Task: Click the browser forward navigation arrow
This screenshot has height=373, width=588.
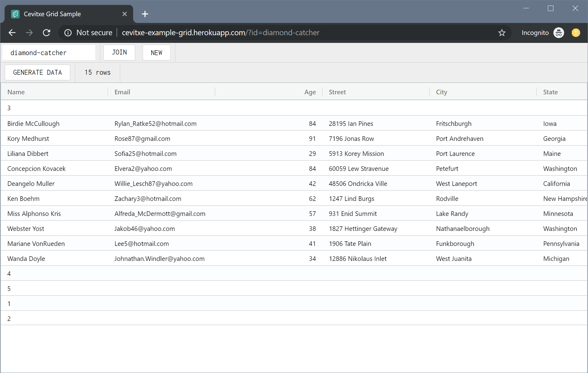Action: pyautogui.click(x=29, y=33)
